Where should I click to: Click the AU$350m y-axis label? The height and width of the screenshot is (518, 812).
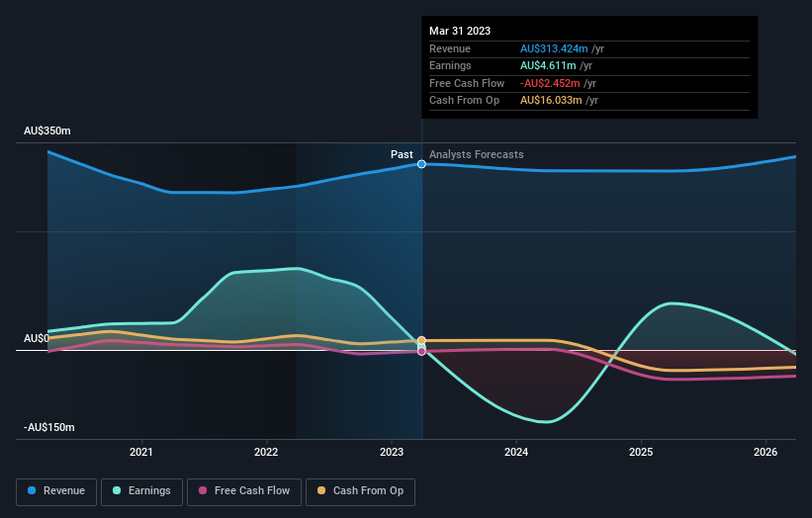[47, 130]
